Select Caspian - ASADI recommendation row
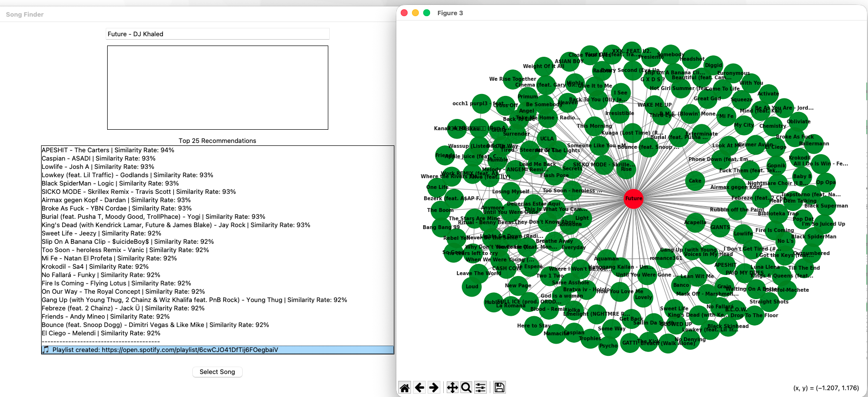This screenshot has width=868, height=397. coord(218,158)
